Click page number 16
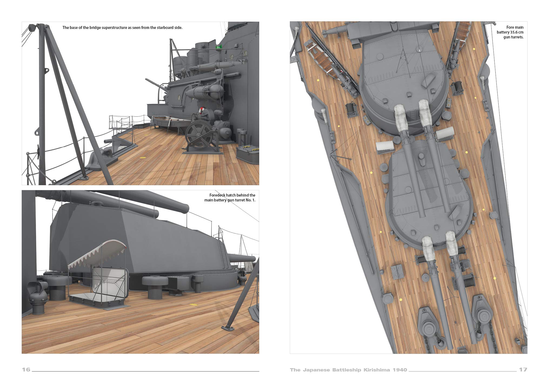The width and height of the screenshot is (549, 392). [26, 370]
